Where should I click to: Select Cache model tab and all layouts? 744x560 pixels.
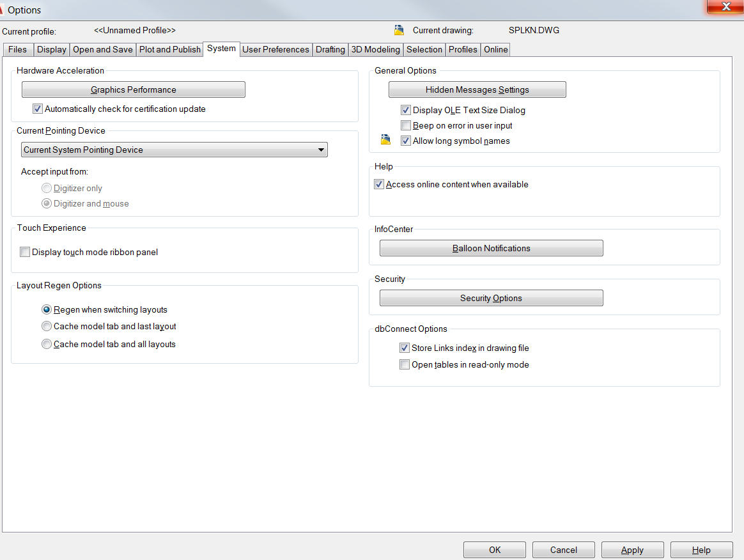[x=46, y=344]
